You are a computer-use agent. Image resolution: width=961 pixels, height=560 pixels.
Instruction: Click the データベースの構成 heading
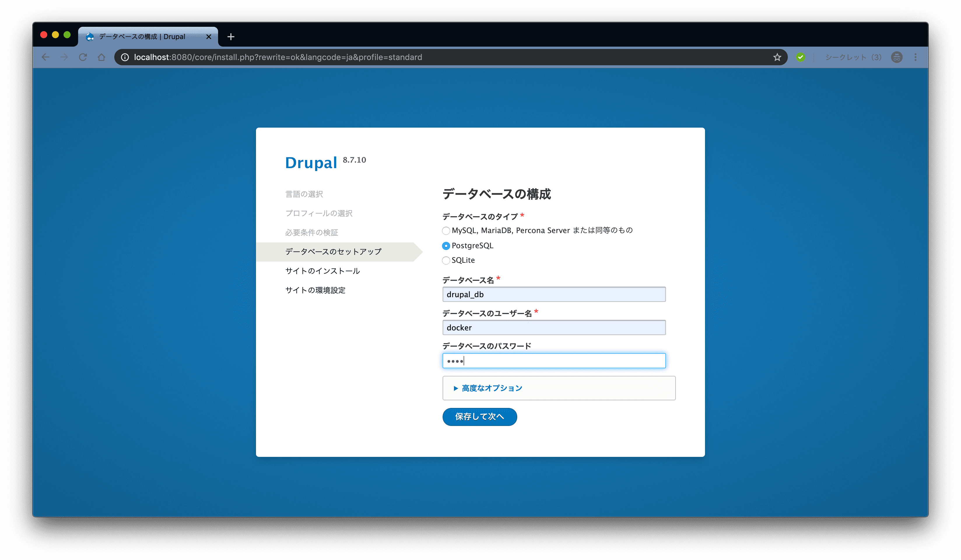pyautogui.click(x=497, y=194)
